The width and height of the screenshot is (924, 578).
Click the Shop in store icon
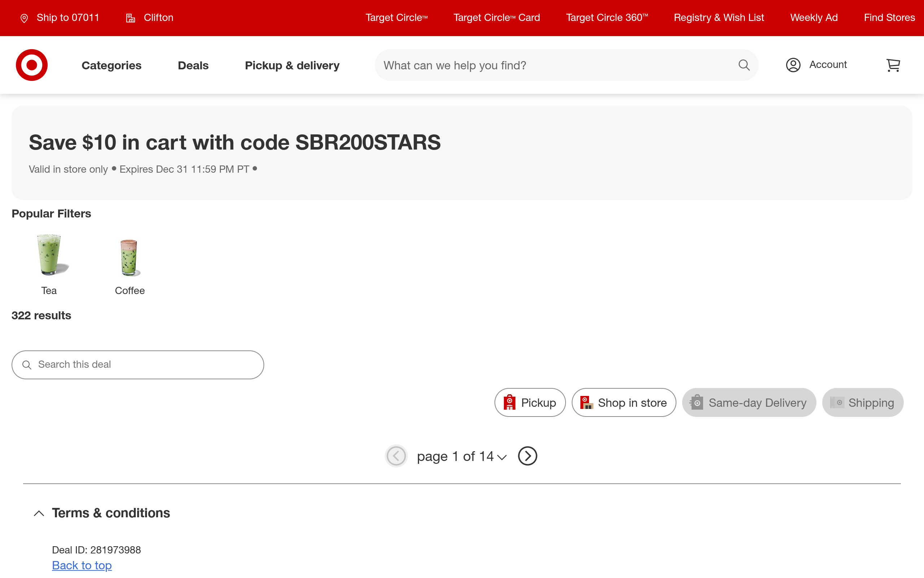587,402
